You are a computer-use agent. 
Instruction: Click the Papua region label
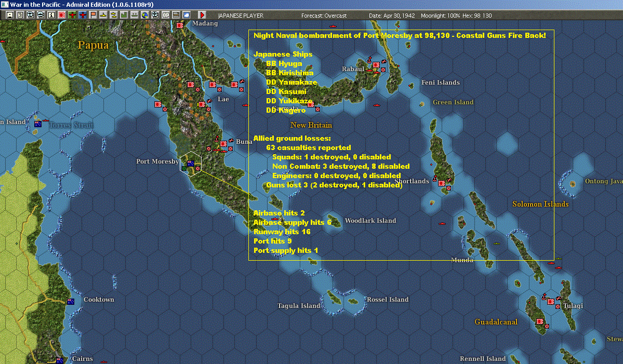(x=93, y=45)
